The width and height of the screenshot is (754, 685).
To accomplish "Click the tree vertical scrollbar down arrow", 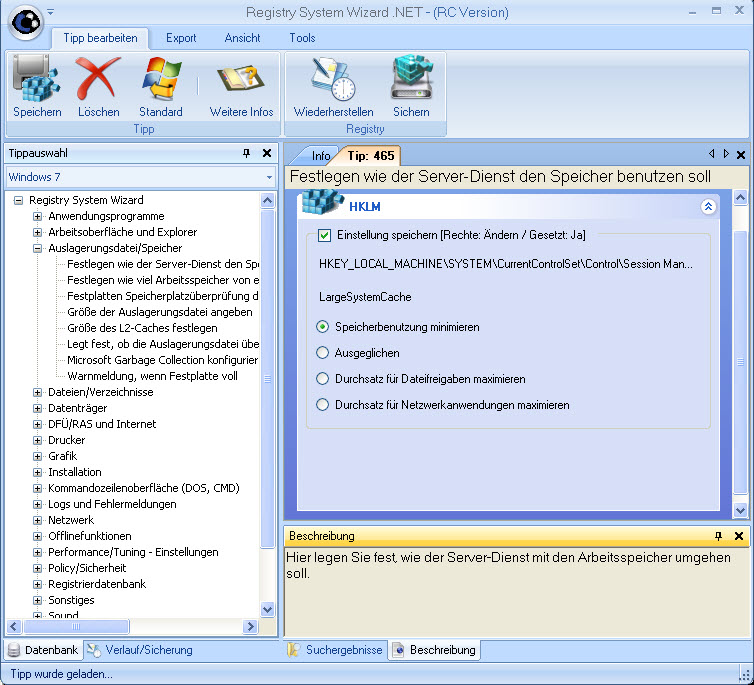I will [268, 610].
